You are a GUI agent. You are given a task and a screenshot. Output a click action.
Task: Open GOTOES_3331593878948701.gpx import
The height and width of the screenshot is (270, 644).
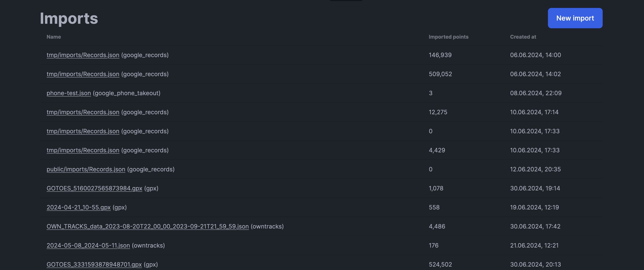click(94, 264)
